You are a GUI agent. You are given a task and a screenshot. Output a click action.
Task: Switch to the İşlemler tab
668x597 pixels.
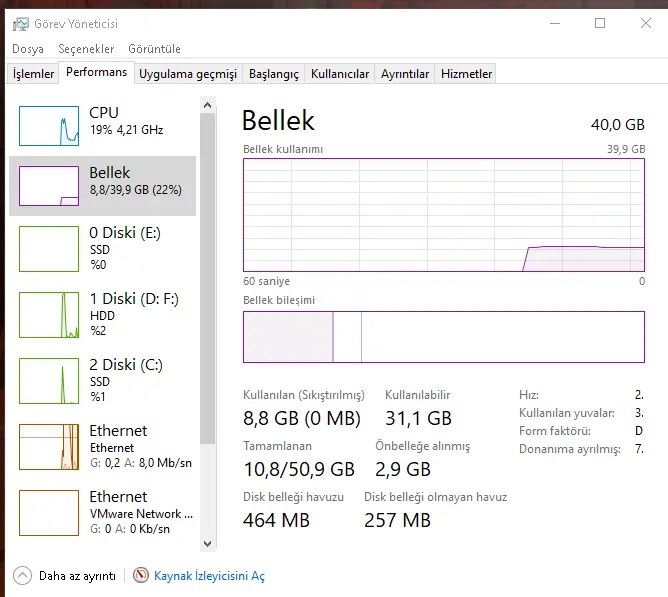(33, 74)
